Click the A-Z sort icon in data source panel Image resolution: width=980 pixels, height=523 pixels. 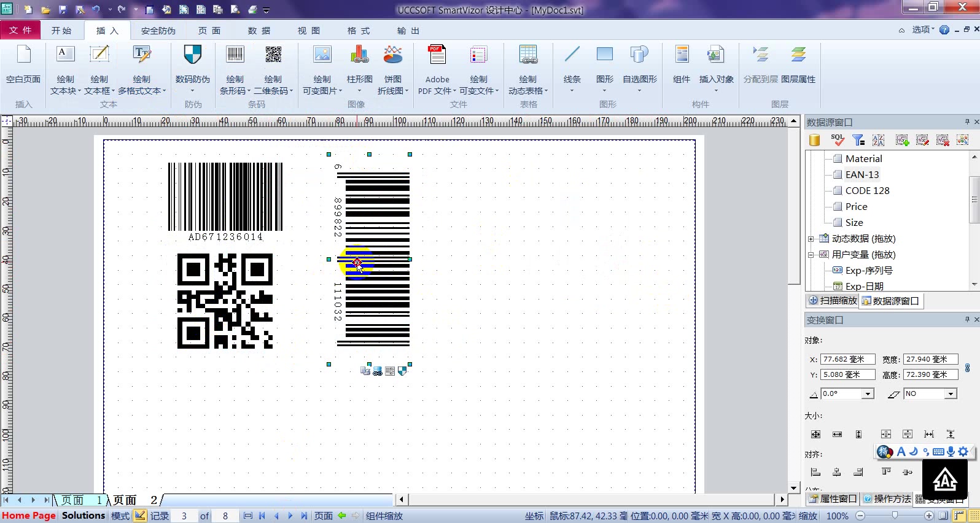click(879, 141)
